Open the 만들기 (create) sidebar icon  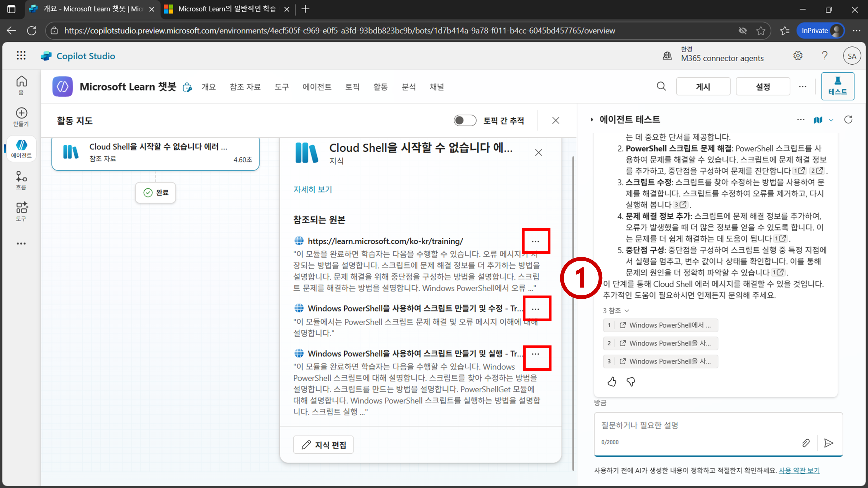pos(21,117)
